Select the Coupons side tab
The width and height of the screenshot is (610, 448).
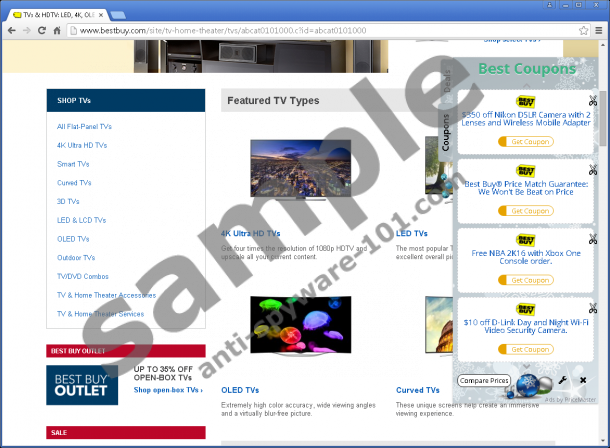447,131
